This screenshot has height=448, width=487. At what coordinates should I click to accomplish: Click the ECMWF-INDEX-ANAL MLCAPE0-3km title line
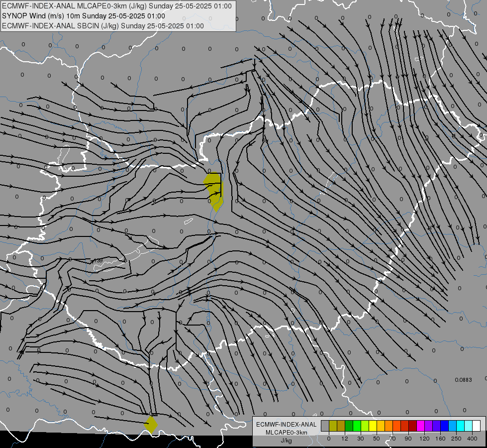[x=117, y=6]
